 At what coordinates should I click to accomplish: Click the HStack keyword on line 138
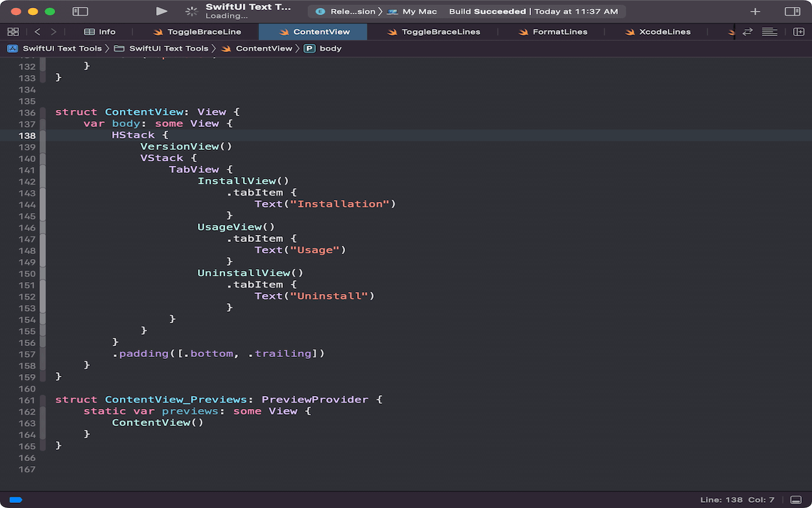[133, 135]
